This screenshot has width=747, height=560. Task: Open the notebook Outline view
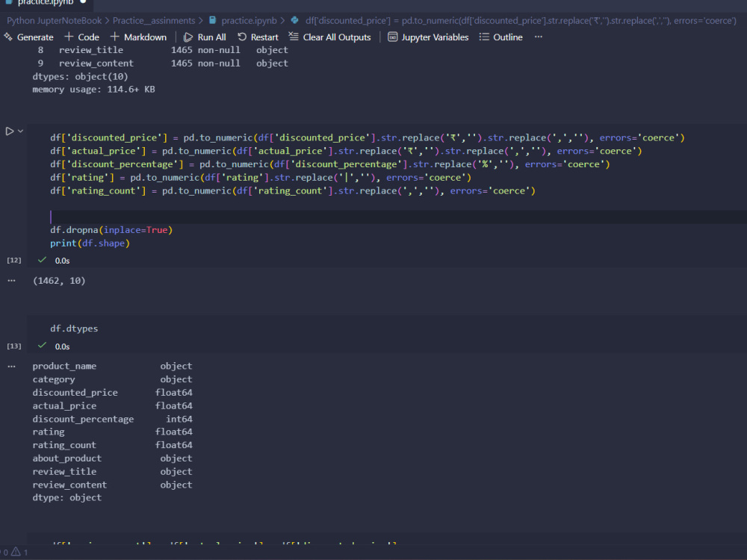pos(500,37)
